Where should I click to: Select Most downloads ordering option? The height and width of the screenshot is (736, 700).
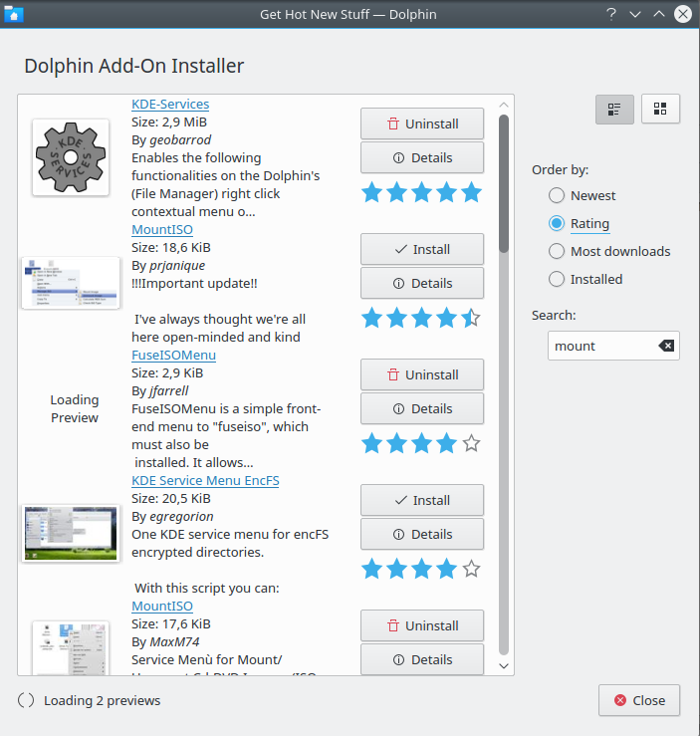(x=609, y=251)
